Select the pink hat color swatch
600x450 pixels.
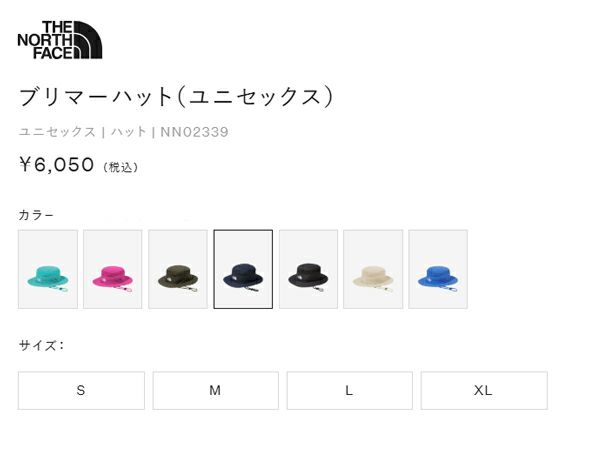pyautogui.click(x=112, y=269)
